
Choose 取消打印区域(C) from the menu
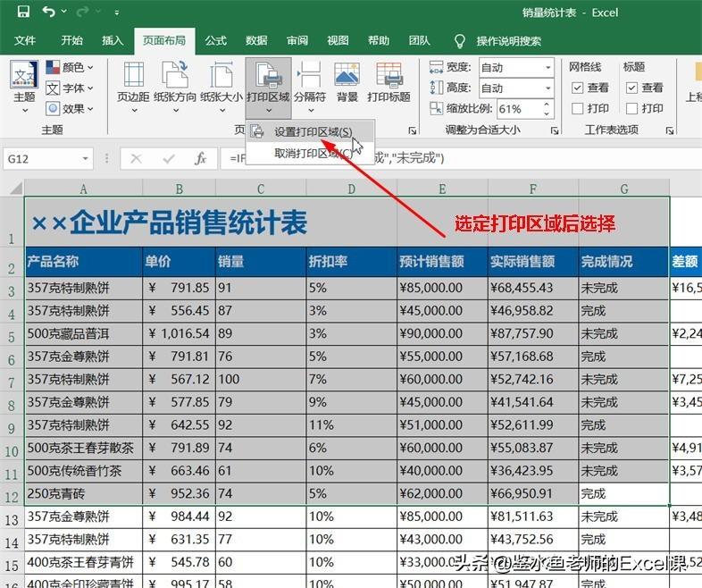click(310, 154)
